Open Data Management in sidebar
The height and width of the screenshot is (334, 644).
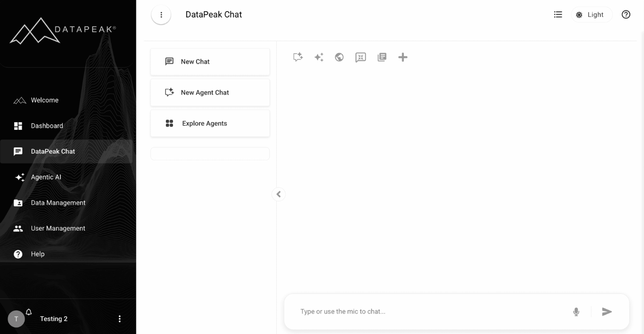66,202
